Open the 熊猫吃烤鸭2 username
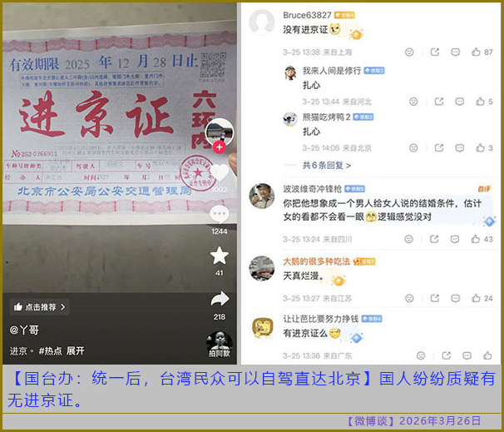504x432 pixels. [326, 117]
